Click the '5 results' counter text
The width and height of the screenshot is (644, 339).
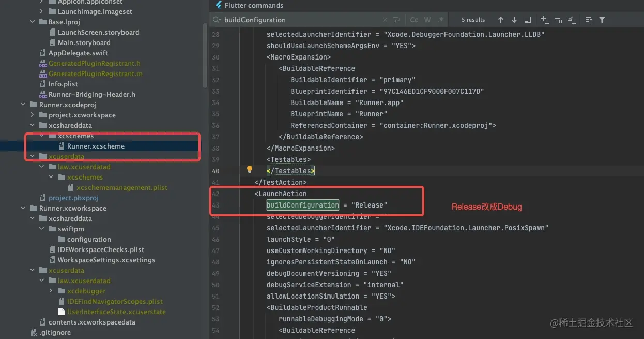[473, 20]
